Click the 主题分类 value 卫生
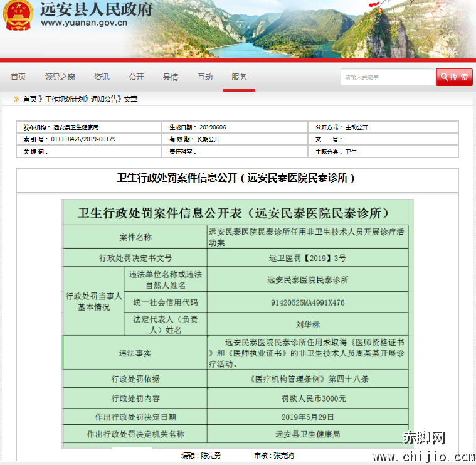 tap(351, 152)
